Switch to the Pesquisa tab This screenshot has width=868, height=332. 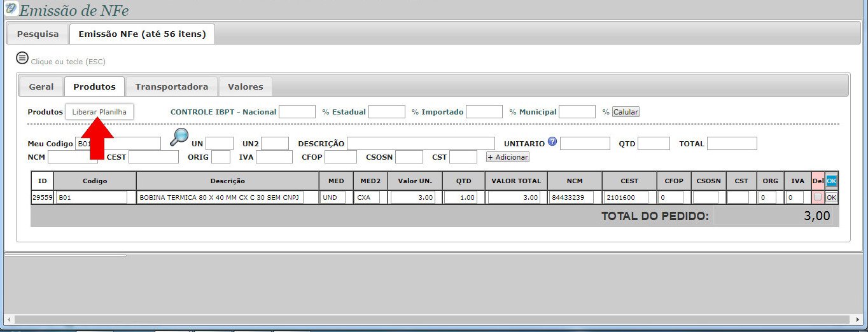point(38,34)
